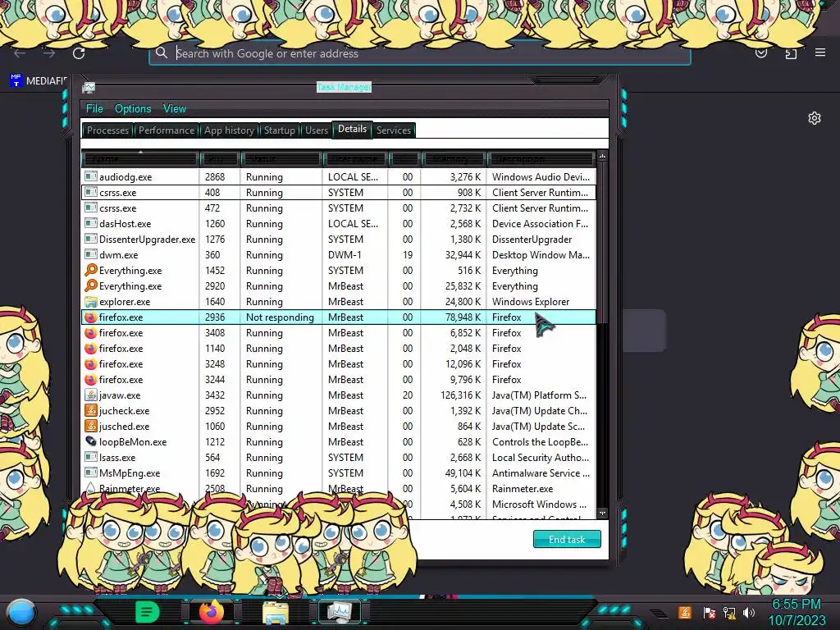Open new tab settings gear in Firefox
The width and height of the screenshot is (840, 630).
815,118
